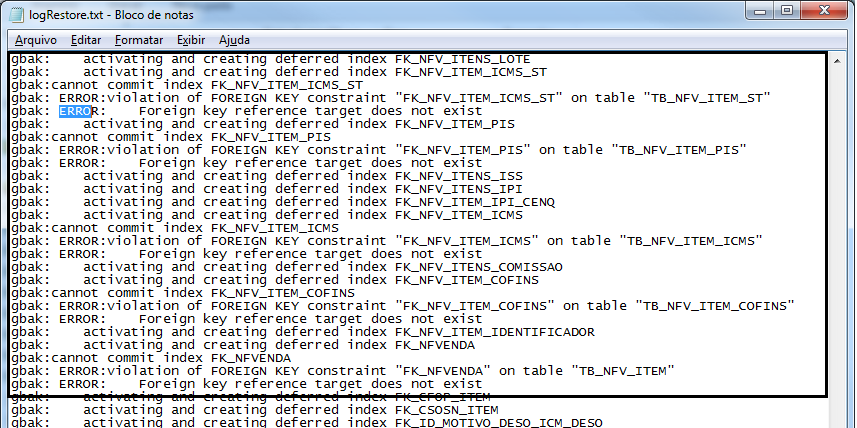Open the Editar menu
Image resolution: width=857 pixels, height=428 pixels.
[x=87, y=40]
